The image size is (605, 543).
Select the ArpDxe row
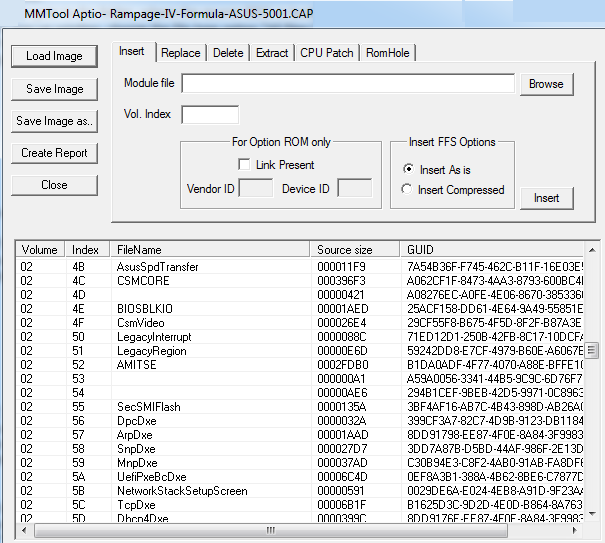click(300, 435)
